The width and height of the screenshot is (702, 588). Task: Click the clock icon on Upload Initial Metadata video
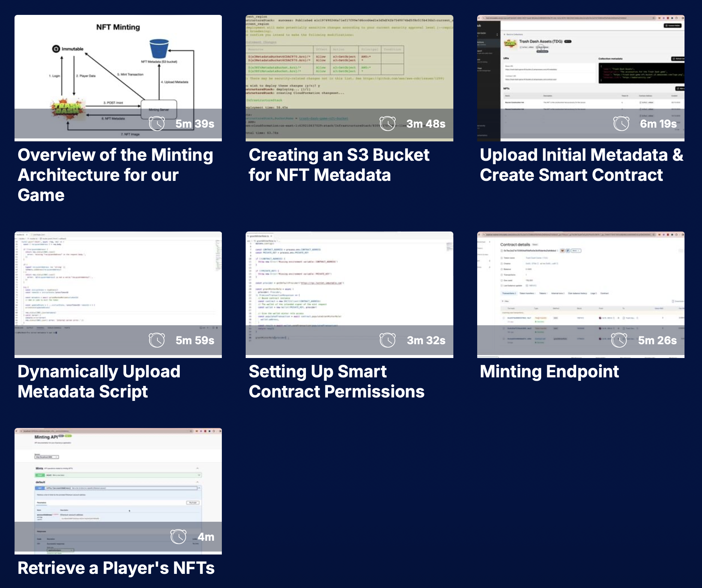coord(621,124)
